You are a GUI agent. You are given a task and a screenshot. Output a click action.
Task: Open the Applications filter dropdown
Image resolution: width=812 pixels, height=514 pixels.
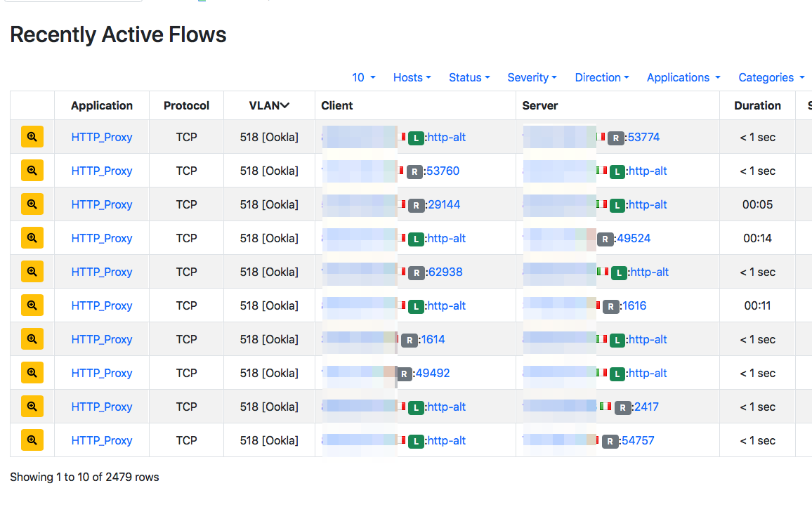click(x=683, y=78)
